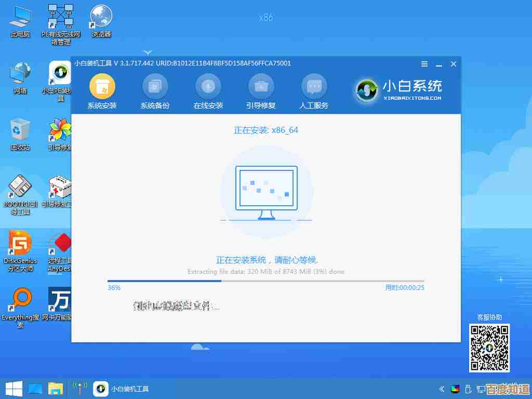This screenshot has width=532, height=399.
Task: Expand hidden icons in the system tray
Action: tap(441, 388)
